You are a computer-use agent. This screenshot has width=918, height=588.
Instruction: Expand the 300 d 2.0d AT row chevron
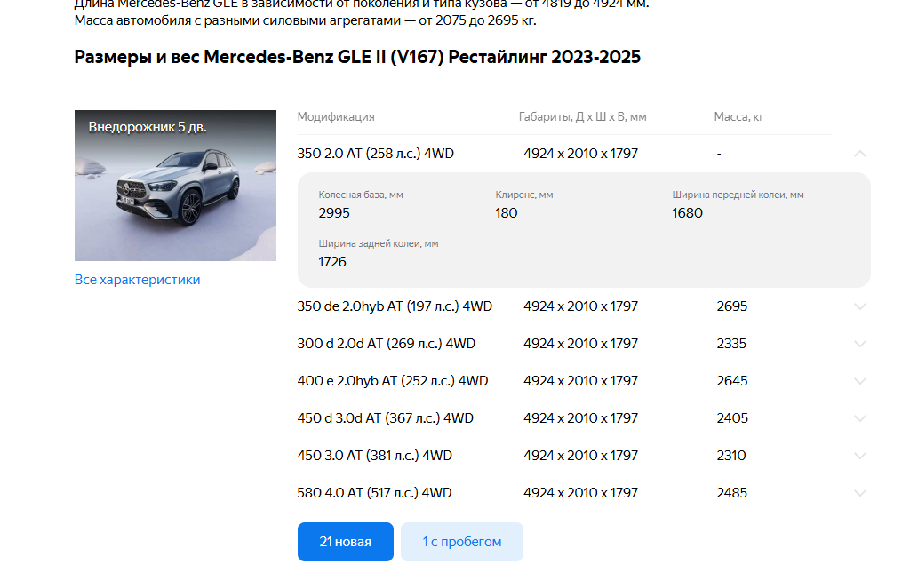point(859,344)
